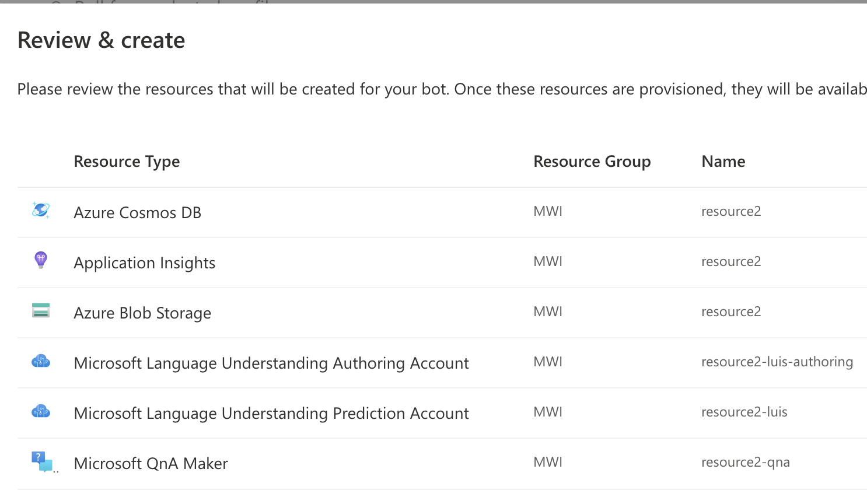This screenshot has width=867, height=504.
Task: Click the Resource Group column header
Action: (592, 162)
